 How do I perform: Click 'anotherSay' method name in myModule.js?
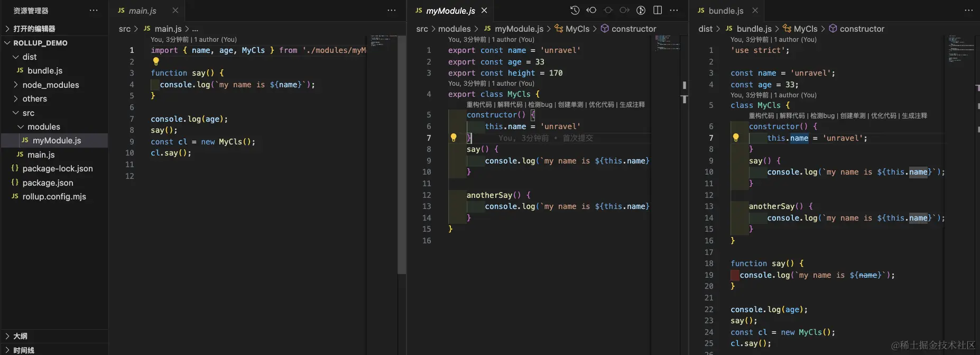tap(489, 195)
